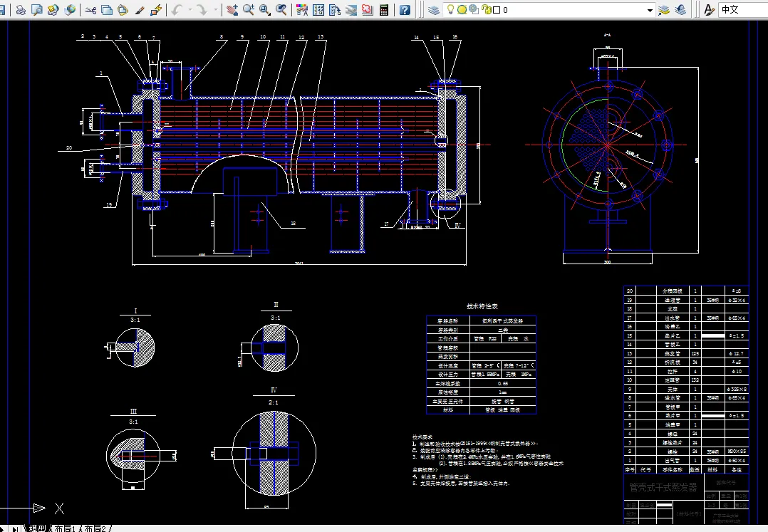Click part callout number 20
Screen dimensions: 768x532
[x=69, y=147]
